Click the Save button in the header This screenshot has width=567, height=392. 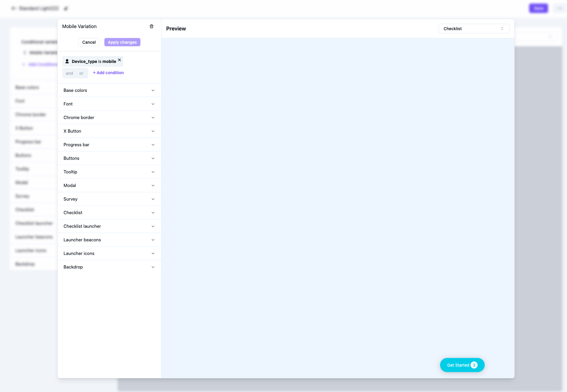pyautogui.click(x=539, y=8)
